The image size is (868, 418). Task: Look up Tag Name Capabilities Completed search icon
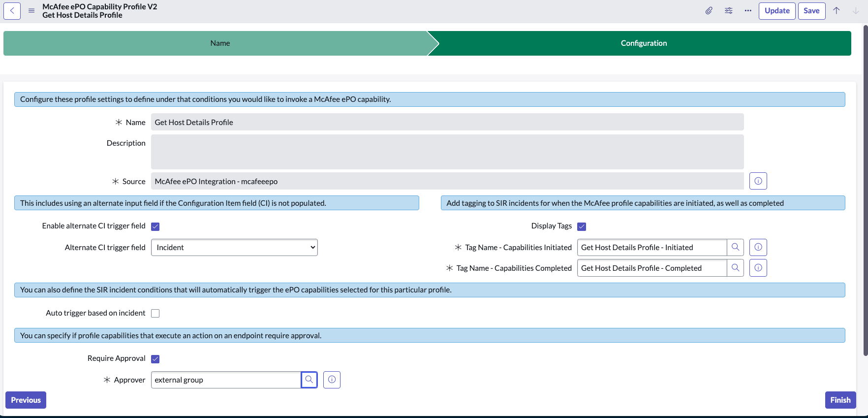tap(735, 268)
